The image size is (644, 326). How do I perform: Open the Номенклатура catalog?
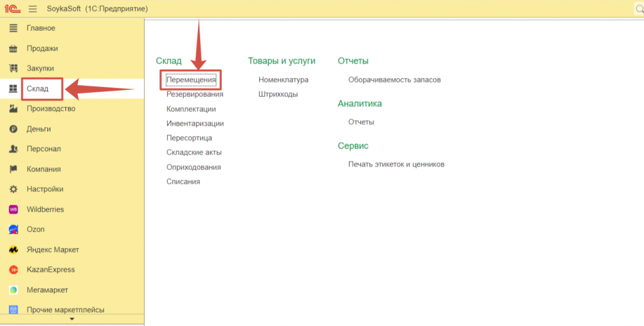[283, 80]
